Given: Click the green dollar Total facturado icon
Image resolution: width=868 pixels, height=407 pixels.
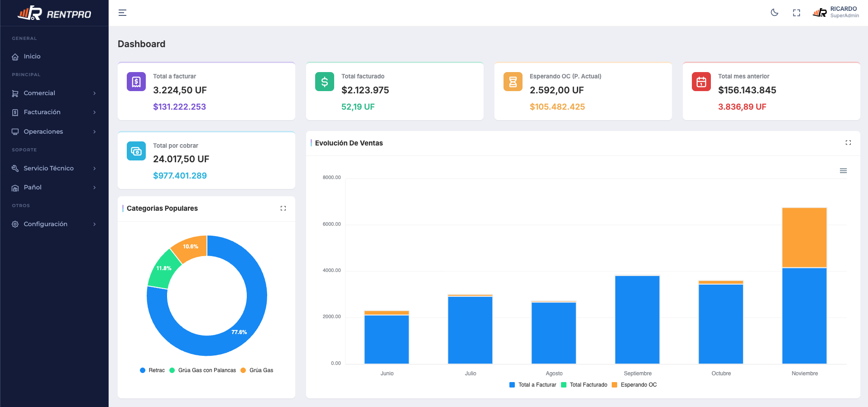Looking at the screenshot, I should click(x=325, y=82).
